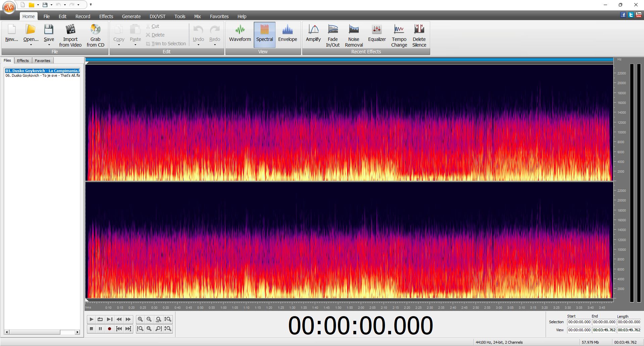Click the View End time field
644x346 pixels.
point(604,330)
